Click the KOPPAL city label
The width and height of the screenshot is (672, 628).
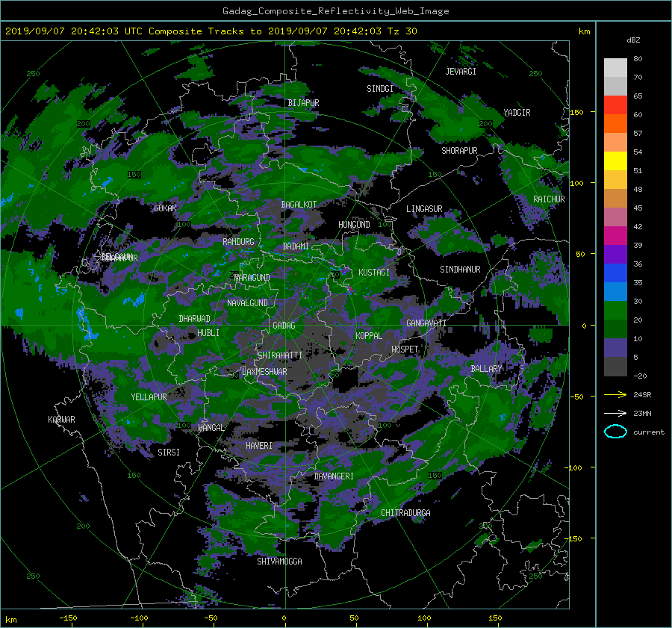[x=369, y=336]
